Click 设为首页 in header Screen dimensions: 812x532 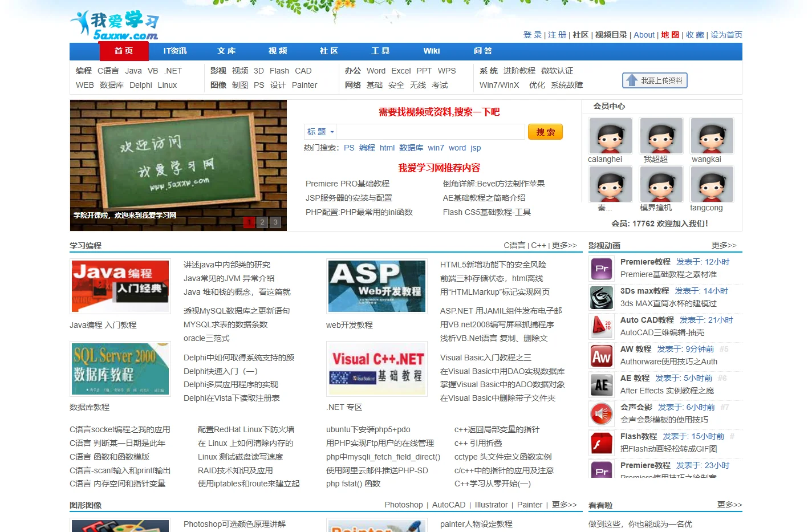pos(726,35)
